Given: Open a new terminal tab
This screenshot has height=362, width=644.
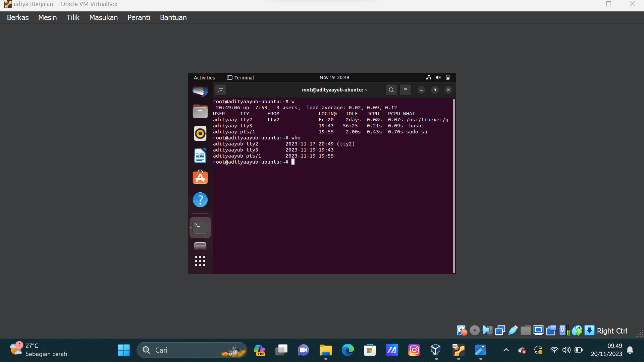Looking at the screenshot, I should pyautogui.click(x=221, y=90).
